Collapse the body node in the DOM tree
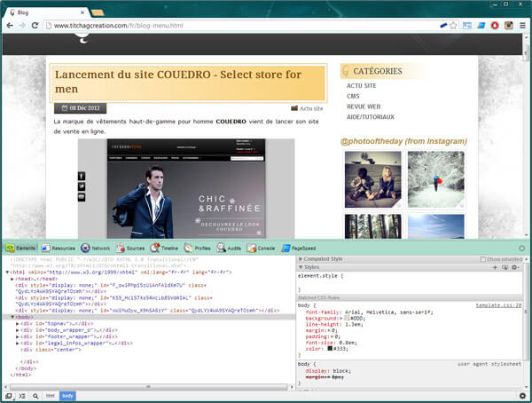The image size is (532, 403). 12,317
